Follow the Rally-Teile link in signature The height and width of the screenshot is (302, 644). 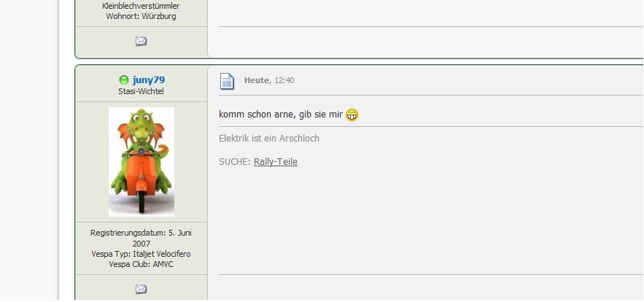pyautogui.click(x=276, y=162)
